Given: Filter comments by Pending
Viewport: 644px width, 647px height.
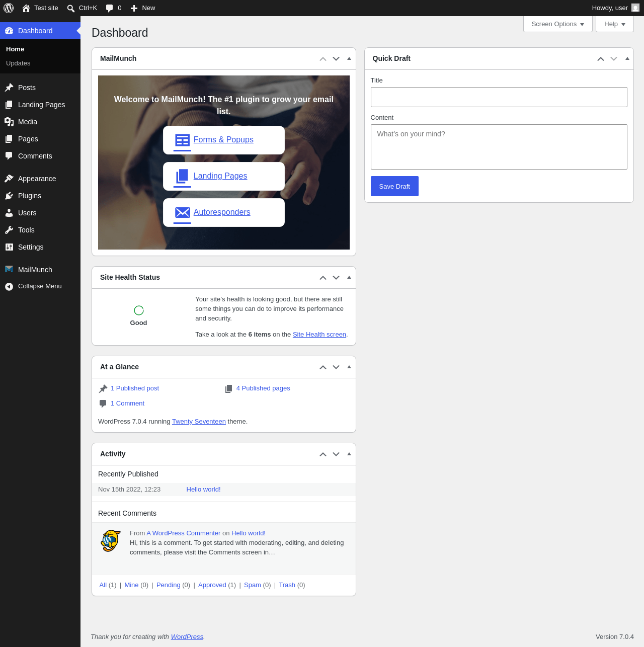Looking at the screenshot, I should click(169, 585).
